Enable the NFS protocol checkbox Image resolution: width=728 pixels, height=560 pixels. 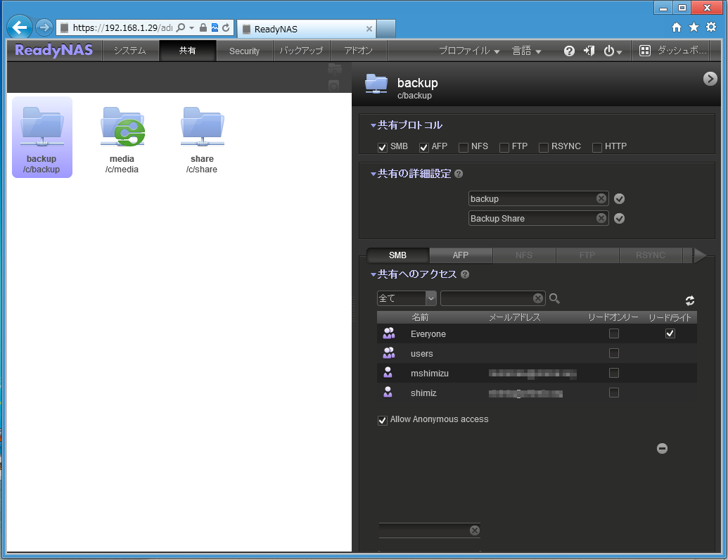tap(464, 147)
